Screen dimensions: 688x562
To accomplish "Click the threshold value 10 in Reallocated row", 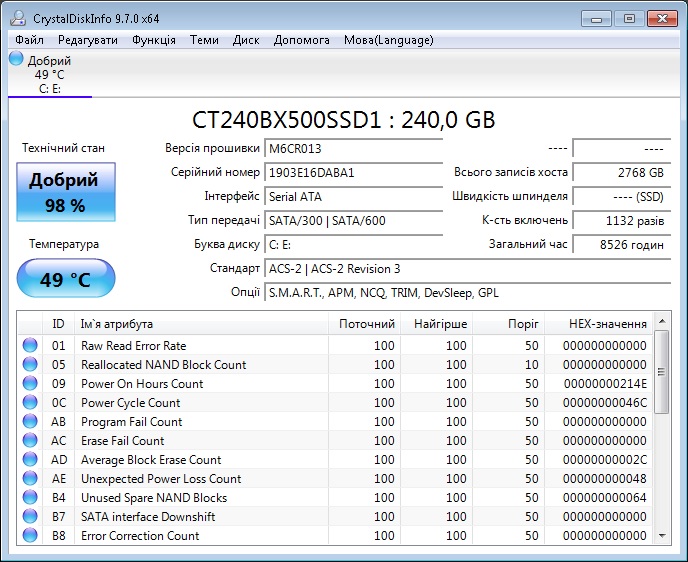I will [x=531, y=365].
